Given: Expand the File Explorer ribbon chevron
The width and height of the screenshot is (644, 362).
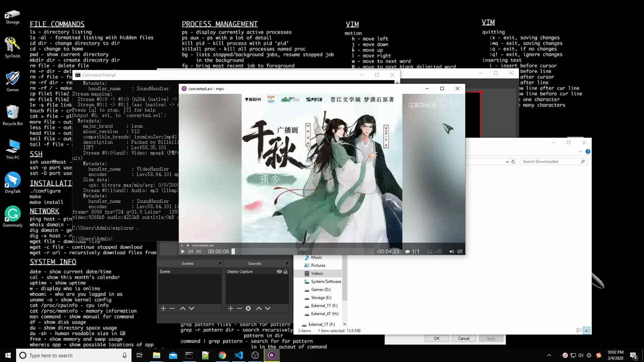Looking at the screenshot, I should (581, 152).
